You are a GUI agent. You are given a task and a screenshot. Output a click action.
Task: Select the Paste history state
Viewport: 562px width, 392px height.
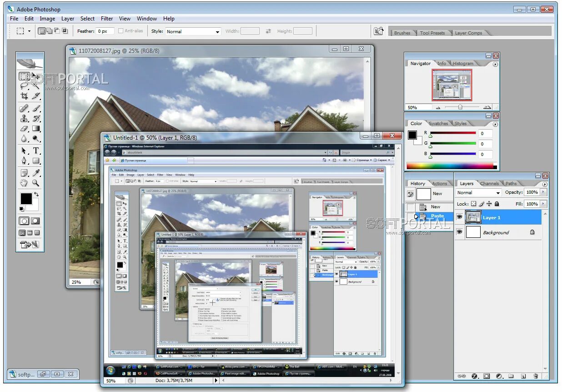coord(429,216)
